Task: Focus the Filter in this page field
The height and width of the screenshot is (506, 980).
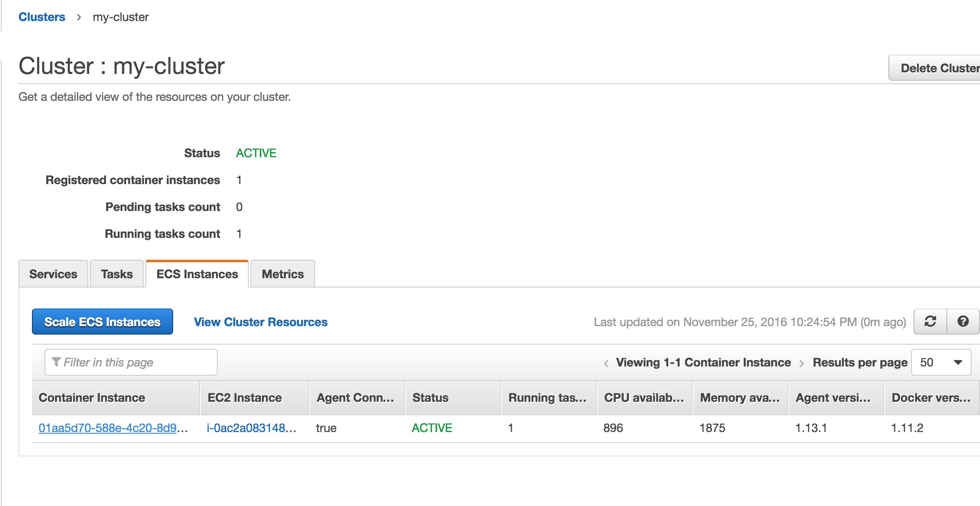Action: click(131, 362)
